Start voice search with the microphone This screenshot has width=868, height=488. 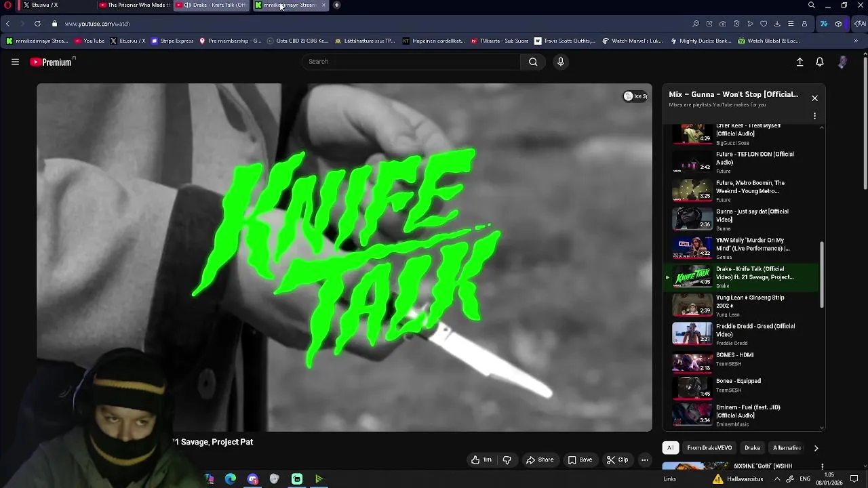[560, 62]
